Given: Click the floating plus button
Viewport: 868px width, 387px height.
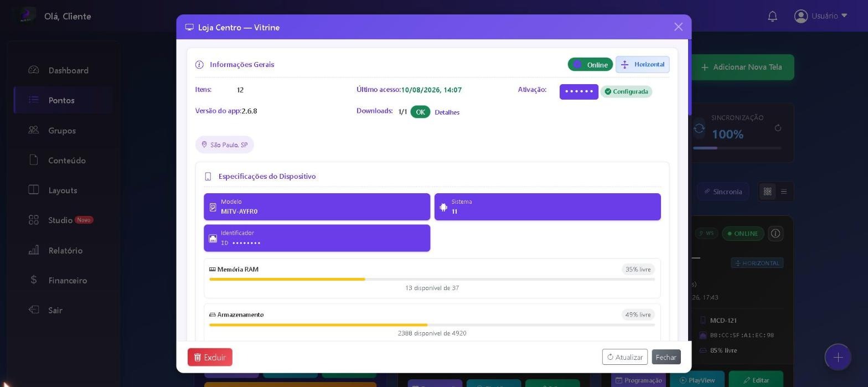Looking at the screenshot, I should point(838,358).
